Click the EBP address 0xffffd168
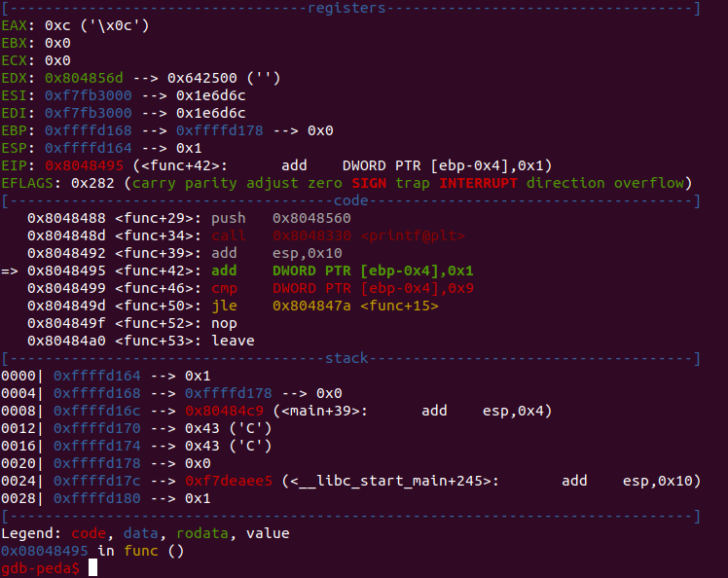The width and height of the screenshot is (728, 578). click(x=89, y=130)
